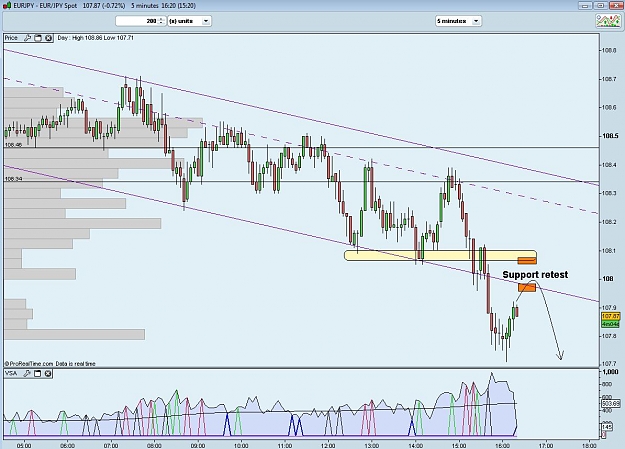
Task: Maximize the EURJPY chart window
Action: pyautogui.click(x=600, y=6)
